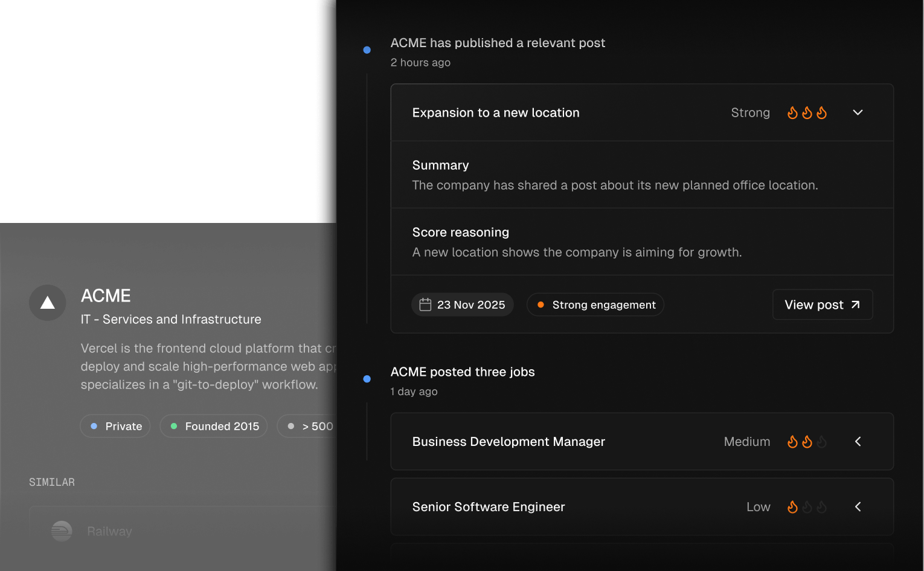
Task: Click the teal company banner image
Action: tap(158, 111)
